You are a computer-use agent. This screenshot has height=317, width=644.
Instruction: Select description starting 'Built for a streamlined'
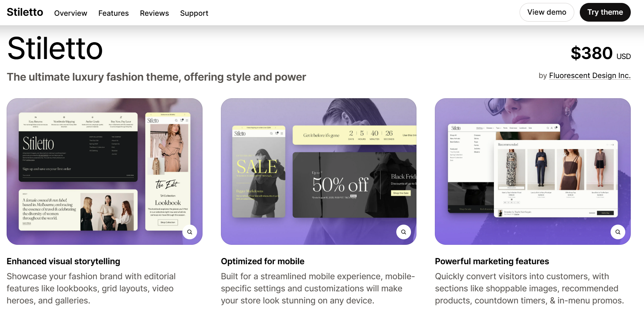click(318, 288)
